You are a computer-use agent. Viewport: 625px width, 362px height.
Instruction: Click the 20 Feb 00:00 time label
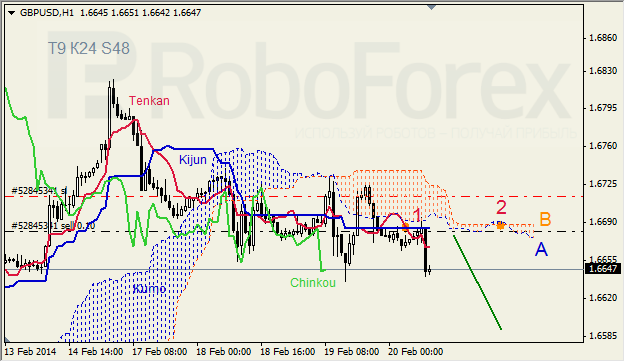point(415,352)
